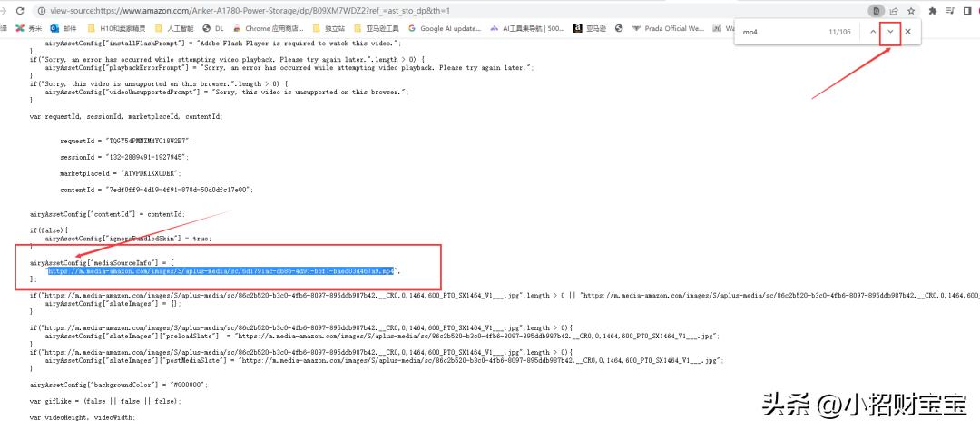Open the 秀米 bookmark

[x=27, y=28]
